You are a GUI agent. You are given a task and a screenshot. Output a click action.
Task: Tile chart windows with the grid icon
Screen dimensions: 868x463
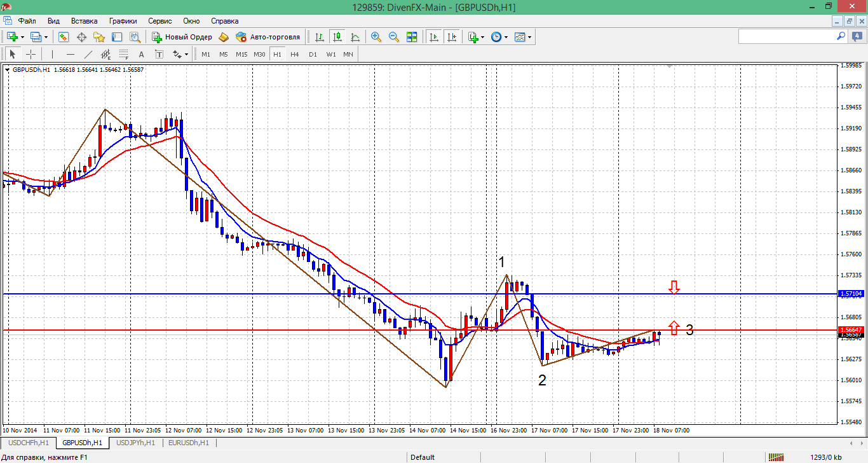tap(412, 37)
